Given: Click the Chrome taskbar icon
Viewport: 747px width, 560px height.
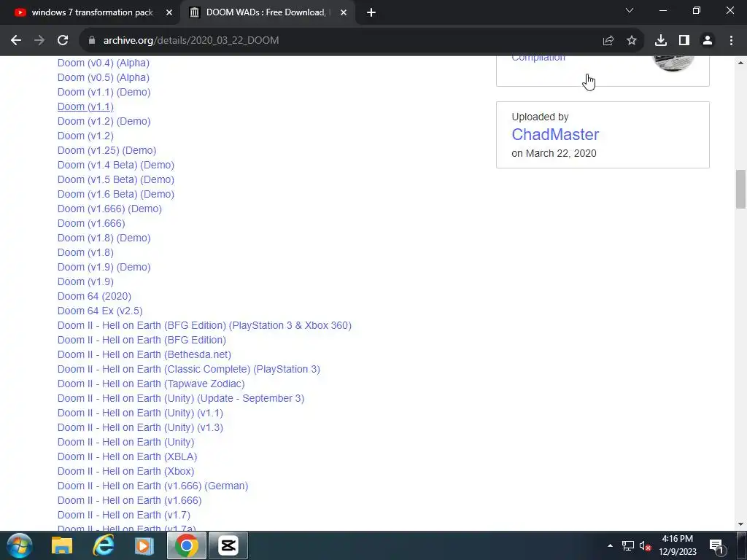Looking at the screenshot, I should (x=186, y=545).
